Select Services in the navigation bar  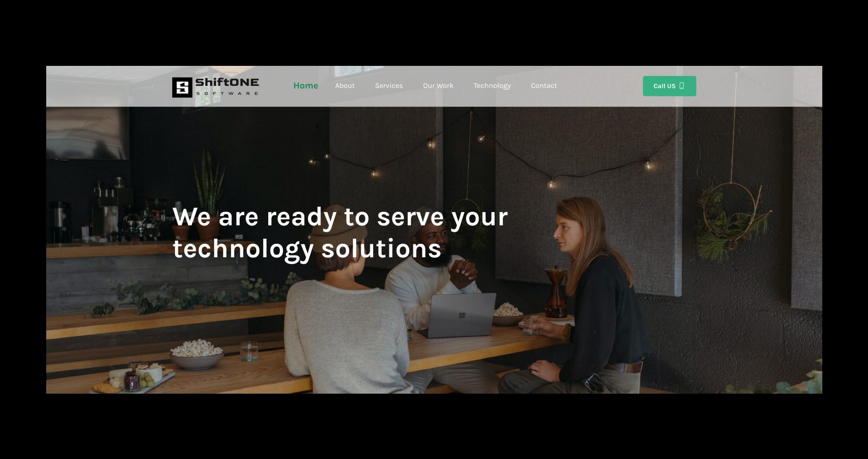(x=388, y=86)
